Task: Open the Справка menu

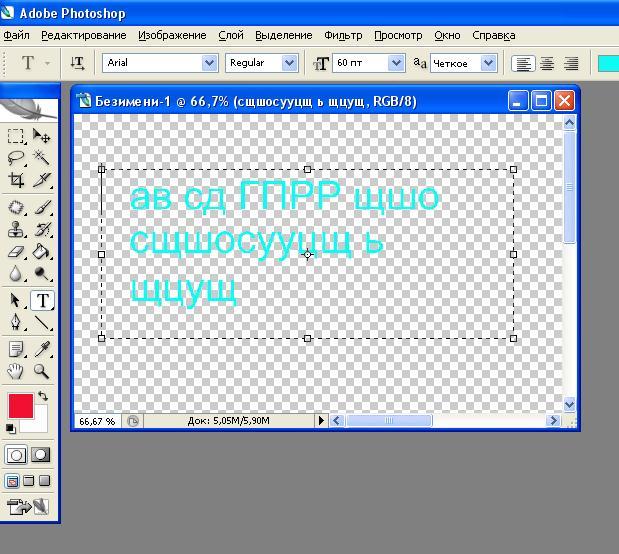Action: coord(493,36)
